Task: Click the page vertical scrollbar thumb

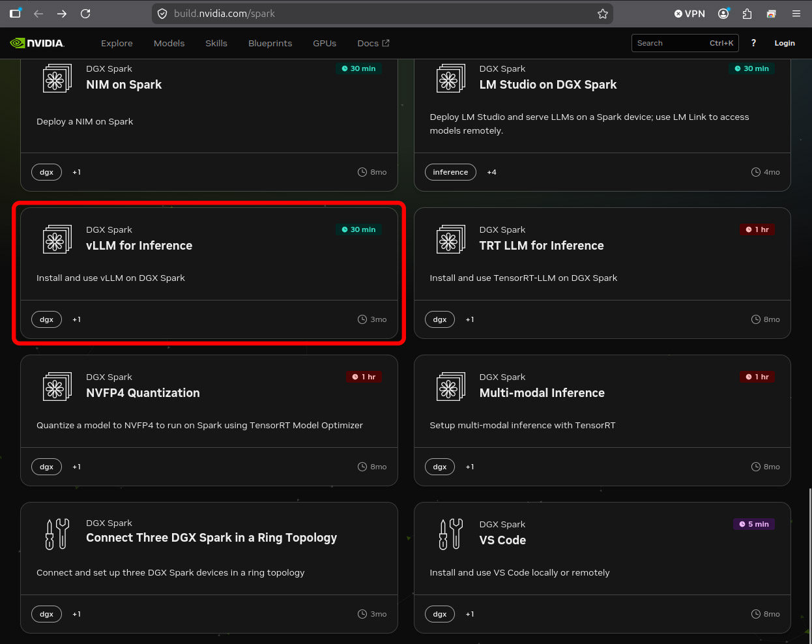Action: tap(810, 565)
